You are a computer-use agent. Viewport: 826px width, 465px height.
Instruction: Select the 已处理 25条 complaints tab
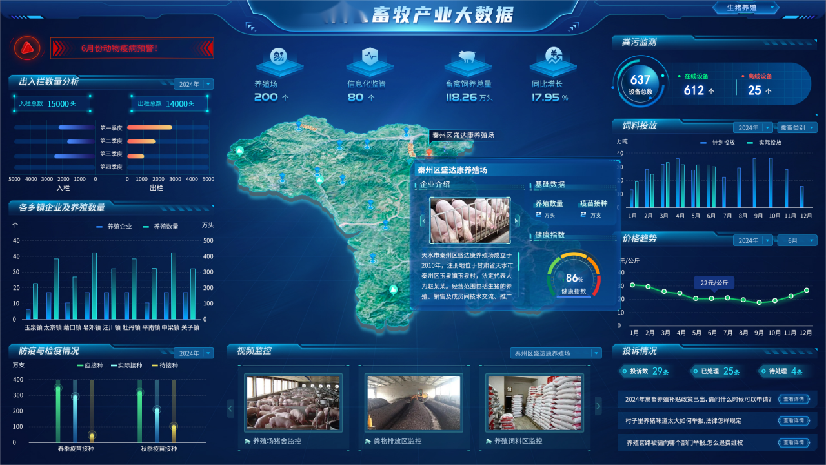(x=714, y=371)
